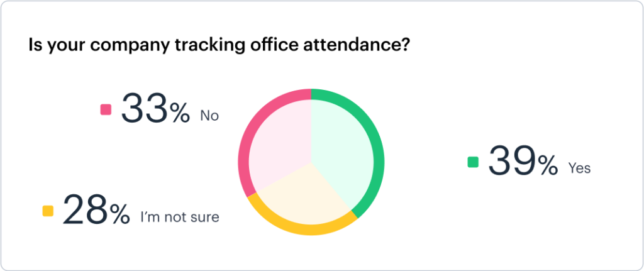The width and height of the screenshot is (644, 271).
Task: Click the pink legend square for No
Action: coord(106,109)
